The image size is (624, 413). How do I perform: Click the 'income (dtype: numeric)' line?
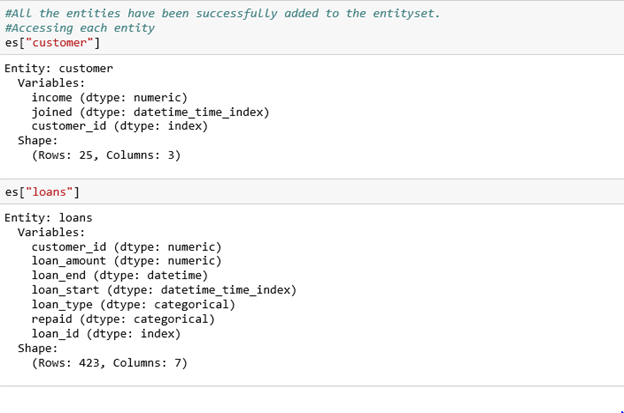click(x=109, y=97)
